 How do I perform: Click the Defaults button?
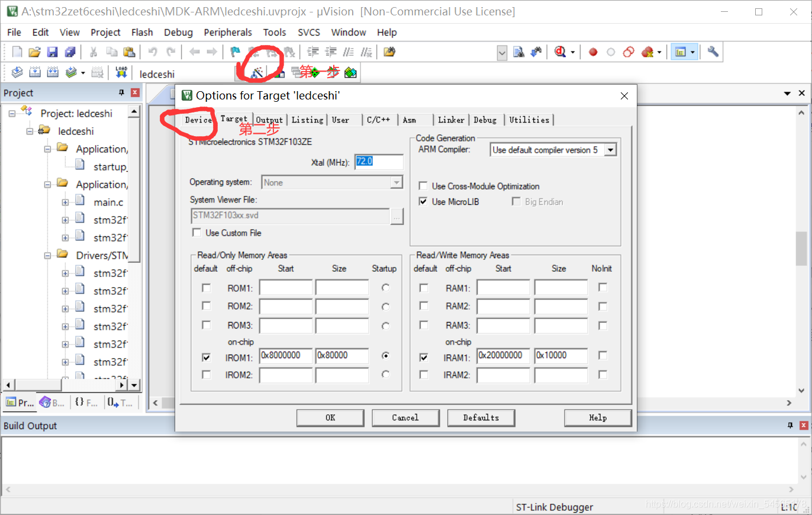481,418
